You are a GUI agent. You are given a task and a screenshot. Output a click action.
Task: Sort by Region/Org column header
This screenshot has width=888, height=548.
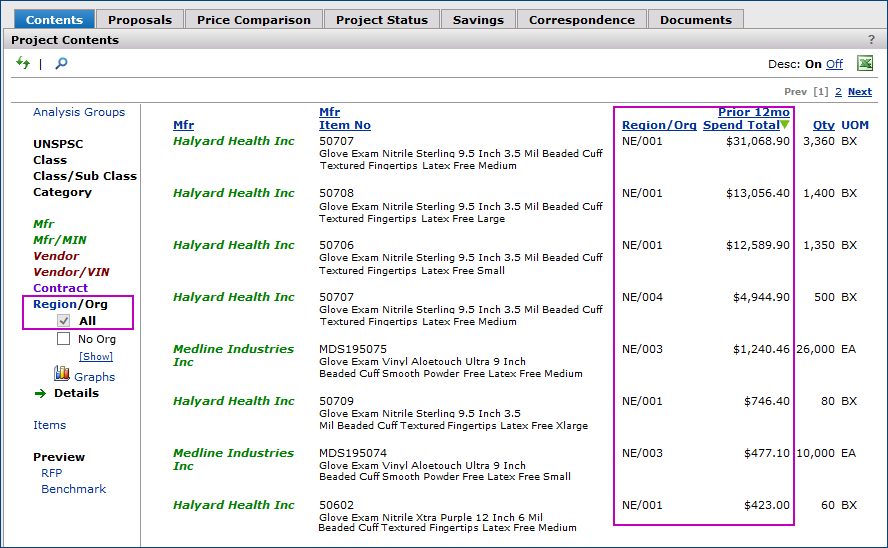[x=659, y=125]
